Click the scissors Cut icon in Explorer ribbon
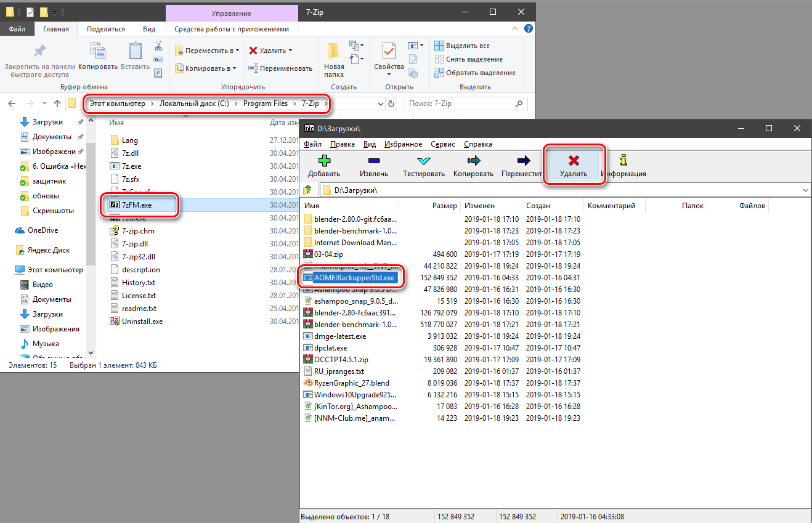This screenshot has width=812, height=523. [158, 46]
